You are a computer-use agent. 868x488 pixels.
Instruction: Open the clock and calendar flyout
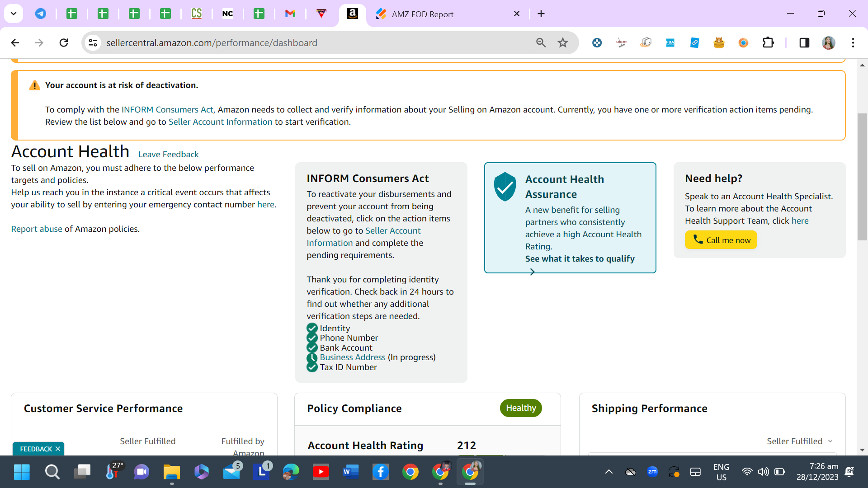click(x=817, y=472)
